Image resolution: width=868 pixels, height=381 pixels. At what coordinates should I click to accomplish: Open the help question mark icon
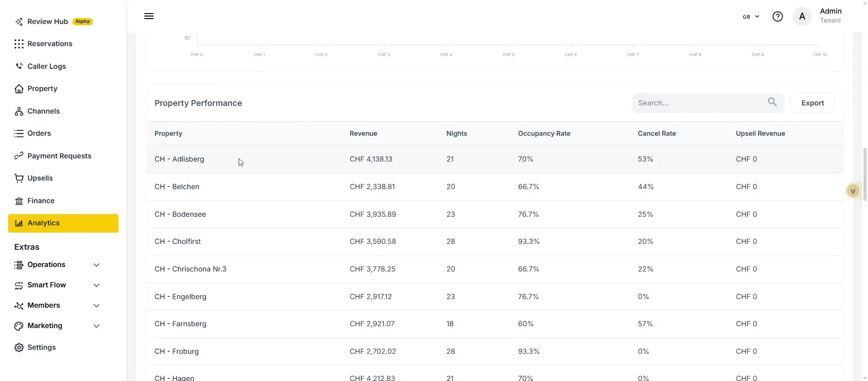[778, 17]
